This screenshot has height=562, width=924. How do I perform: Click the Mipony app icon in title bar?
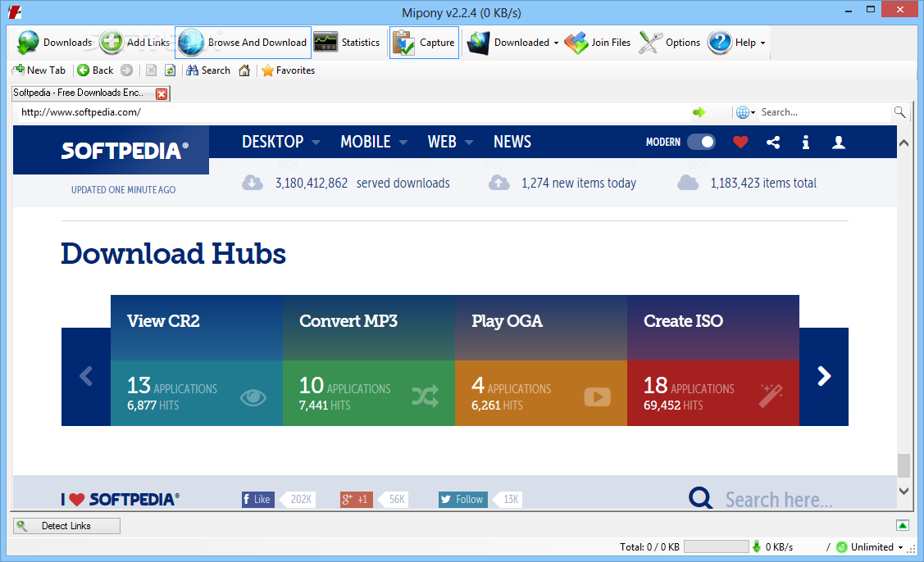point(15,11)
